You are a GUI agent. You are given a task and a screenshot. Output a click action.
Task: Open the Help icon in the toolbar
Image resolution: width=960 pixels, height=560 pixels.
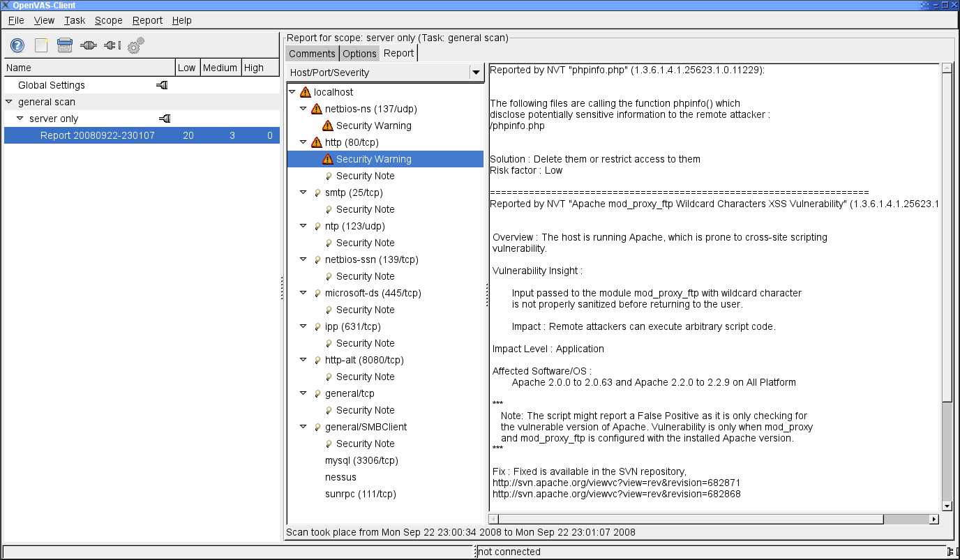(x=16, y=45)
